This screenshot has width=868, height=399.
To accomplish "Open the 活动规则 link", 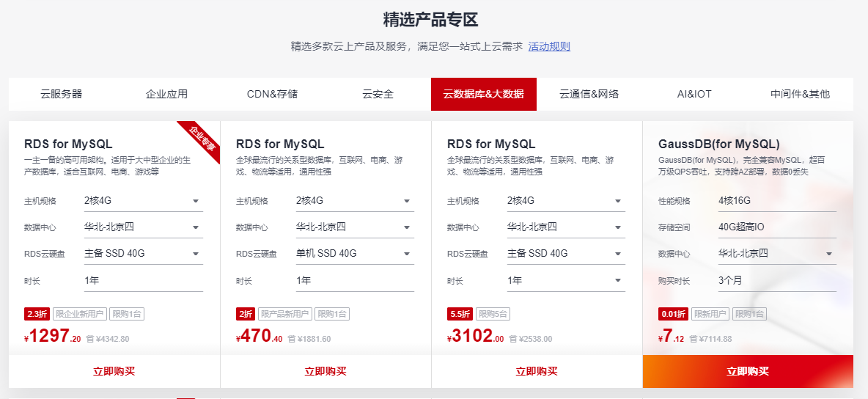I will pos(548,46).
